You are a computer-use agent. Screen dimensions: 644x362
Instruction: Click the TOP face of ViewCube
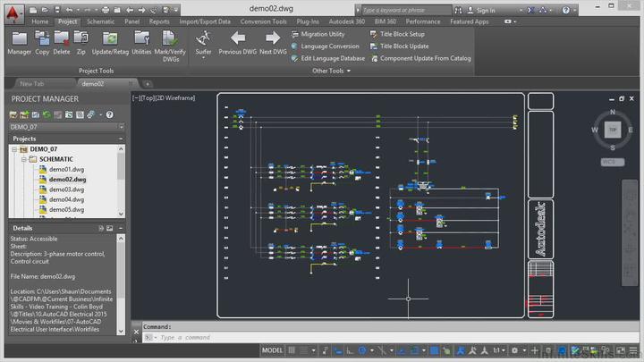[x=613, y=130]
